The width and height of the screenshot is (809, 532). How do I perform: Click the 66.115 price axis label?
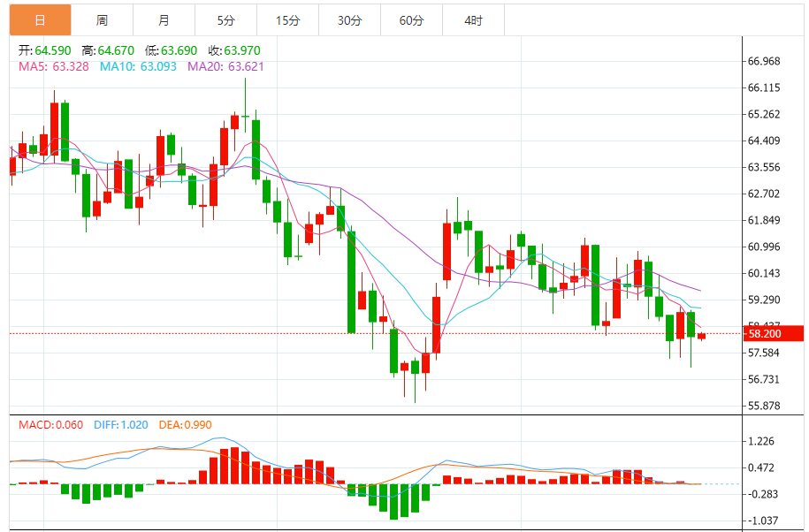pos(764,87)
